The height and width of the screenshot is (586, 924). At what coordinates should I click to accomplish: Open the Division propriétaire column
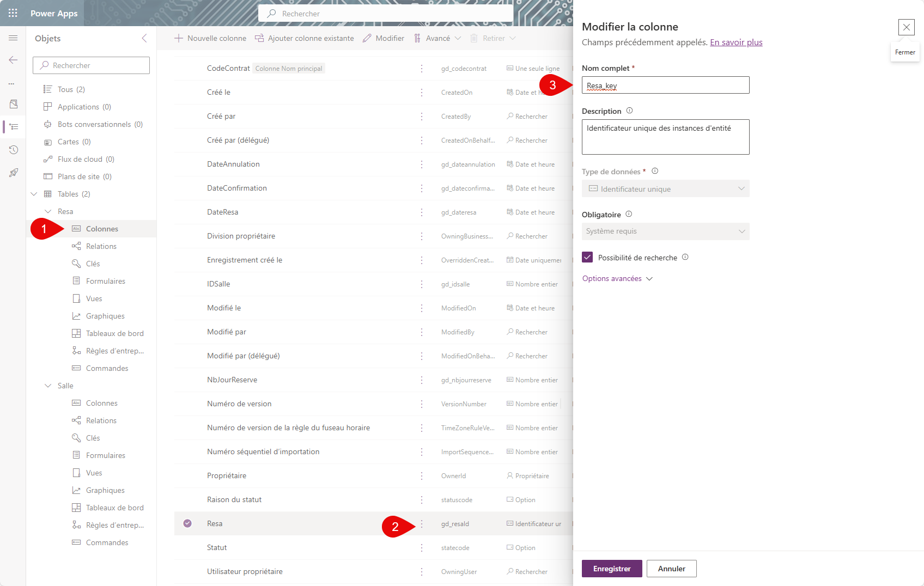click(x=241, y=236)
